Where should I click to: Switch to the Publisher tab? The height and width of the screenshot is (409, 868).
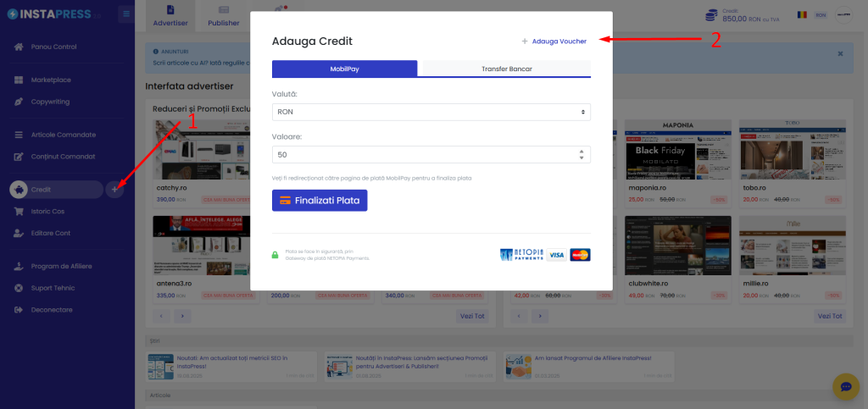[x=224, y=16]
